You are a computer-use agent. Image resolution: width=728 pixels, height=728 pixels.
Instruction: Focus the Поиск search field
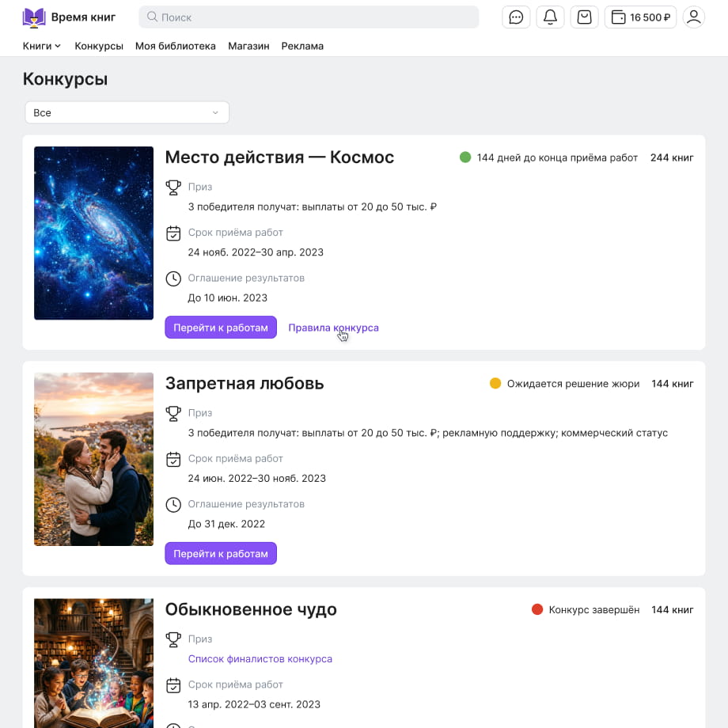click(x=309, y=17)
